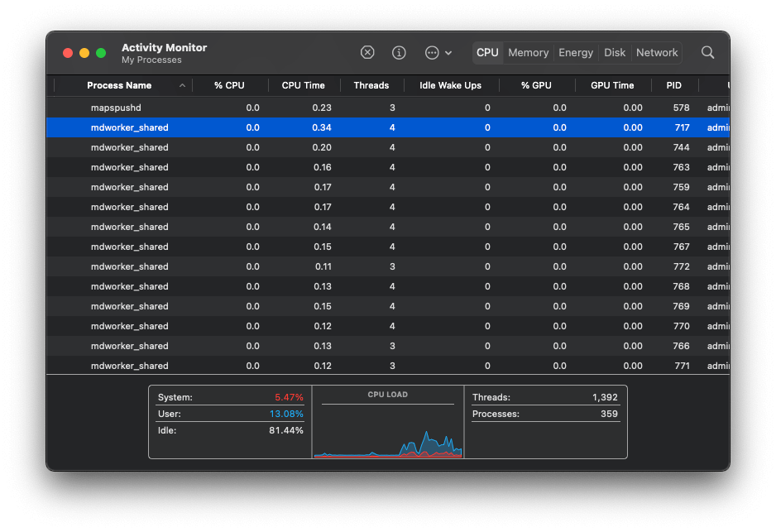Sort processes by CPU Time header
The image size is (776, 532).
303,85
